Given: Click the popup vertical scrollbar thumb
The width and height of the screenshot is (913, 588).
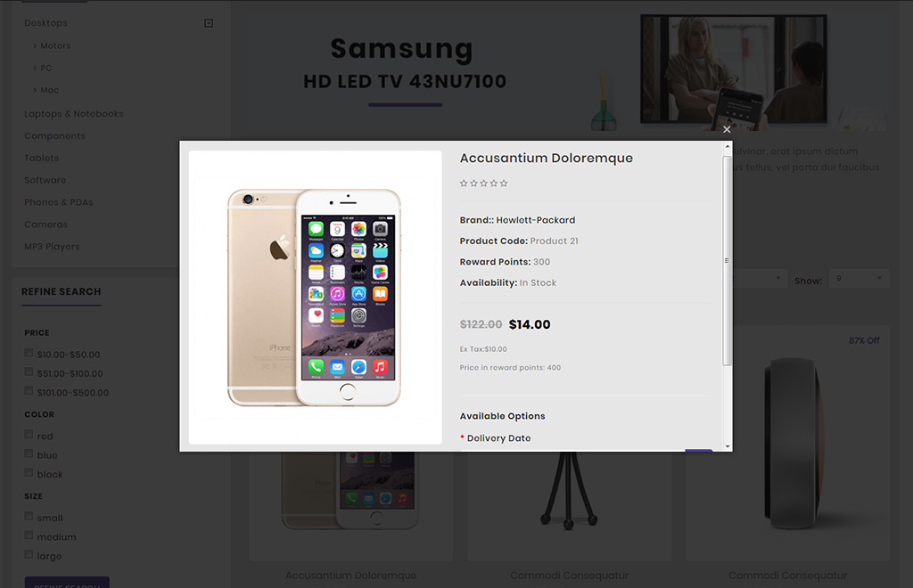Looking at the screenshot, I should coord(727,260).
